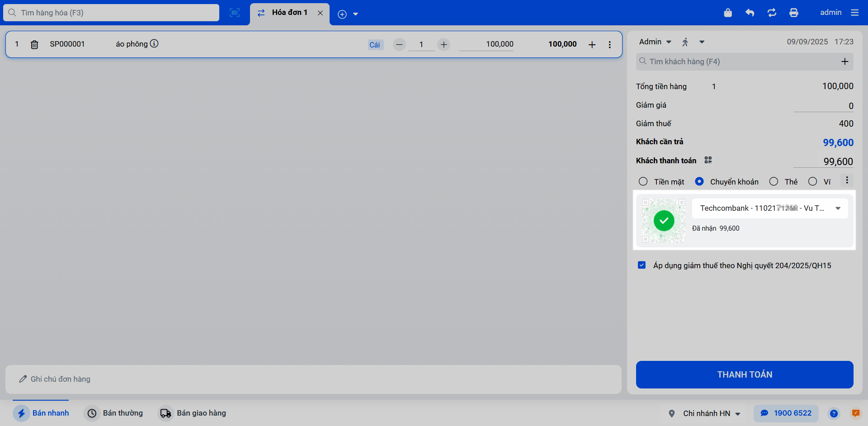Edit the product quantity field

click(421, 44)
